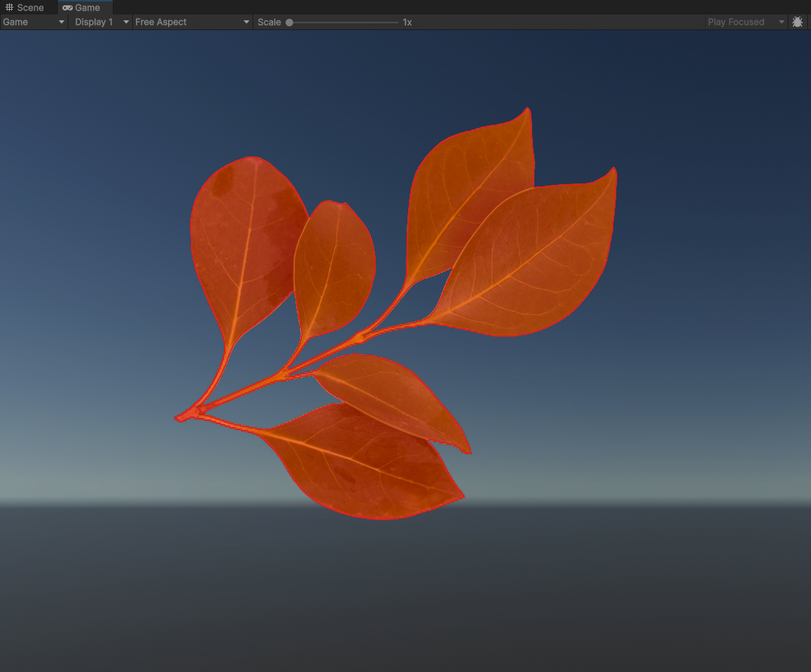Open the Game view mode dropdown
Image resolution: width=811 pixels, height=672 pixels.
(33, 22)
